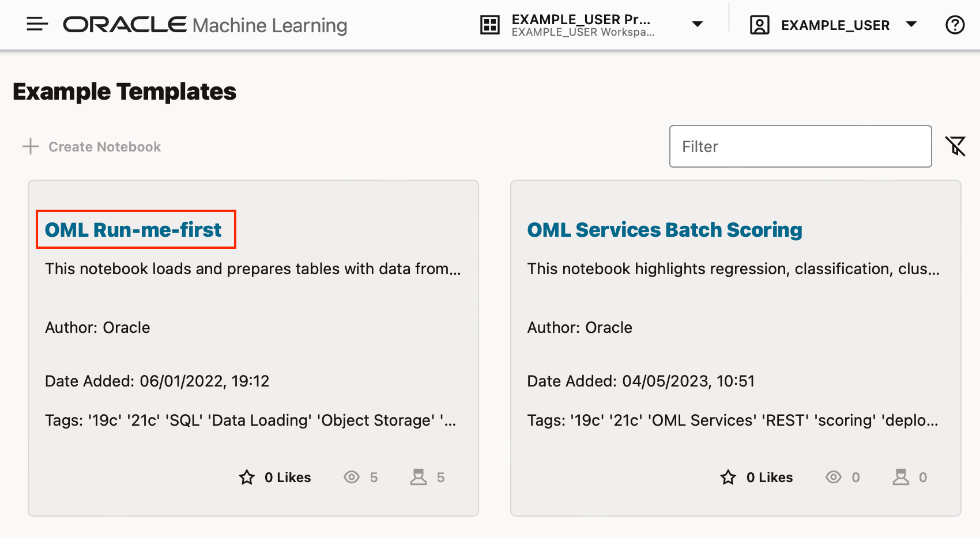980x538 pixels.
Task: Open the OML Services Batch Scoring notebook
Action: 665,230
